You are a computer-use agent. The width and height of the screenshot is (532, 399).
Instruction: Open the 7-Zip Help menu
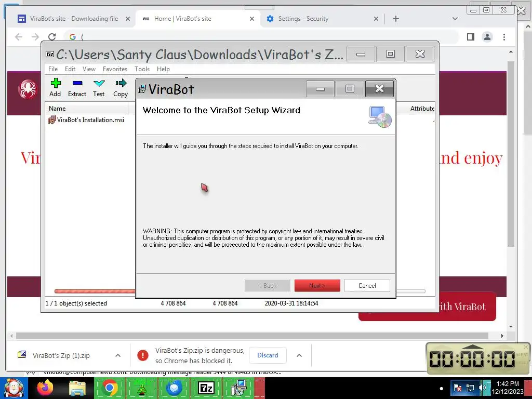tap(163, 69)
